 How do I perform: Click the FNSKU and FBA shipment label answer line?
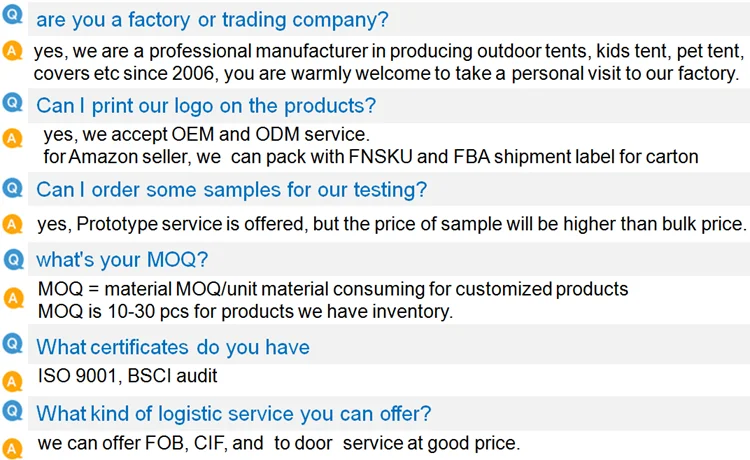pos(370,156)
